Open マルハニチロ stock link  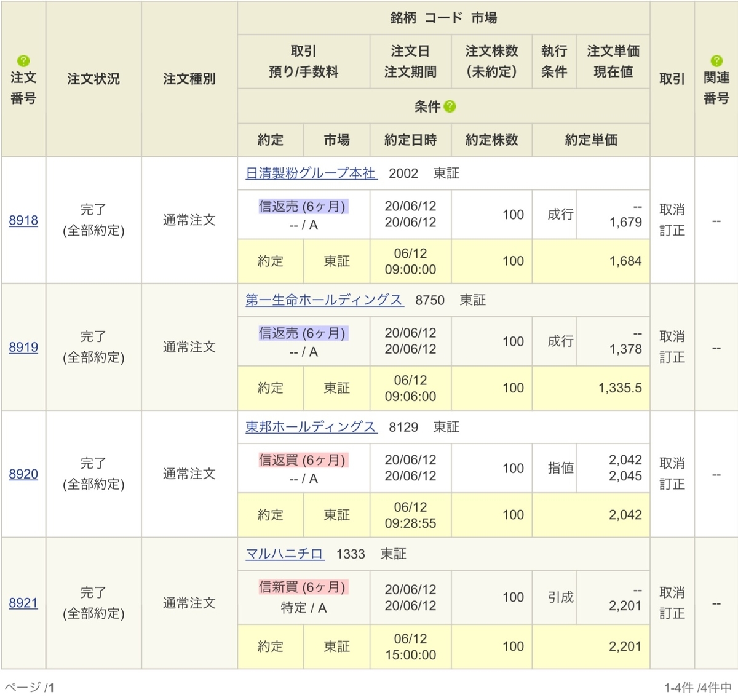click(x=285, y=554)
